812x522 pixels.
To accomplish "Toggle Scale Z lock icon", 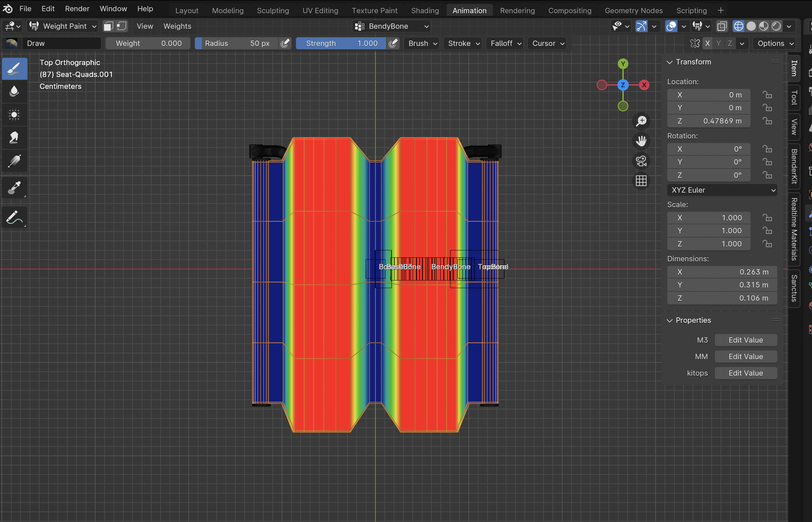I will click(767, 244).
